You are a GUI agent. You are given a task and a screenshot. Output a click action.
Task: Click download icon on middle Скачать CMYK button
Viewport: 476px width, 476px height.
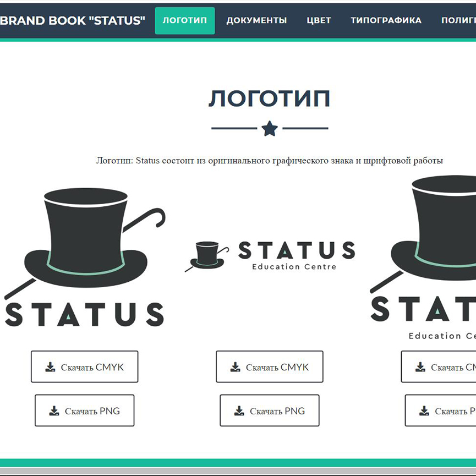236,367
